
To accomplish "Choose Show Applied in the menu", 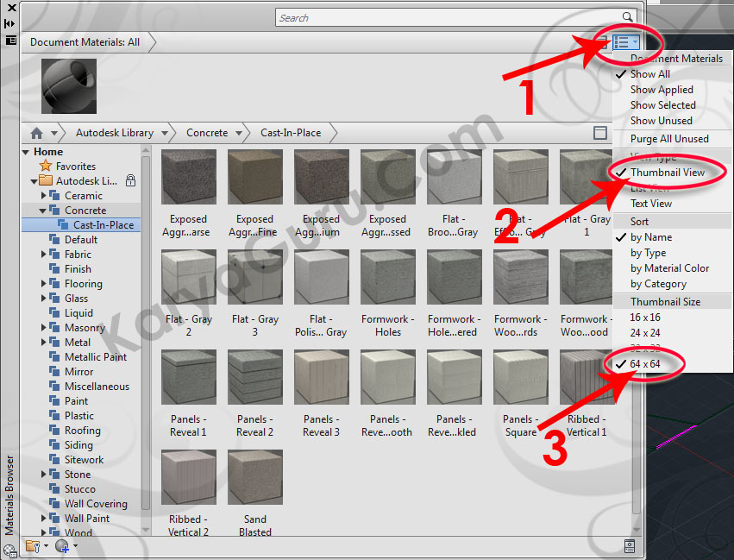I will click(x=662, y=90).
